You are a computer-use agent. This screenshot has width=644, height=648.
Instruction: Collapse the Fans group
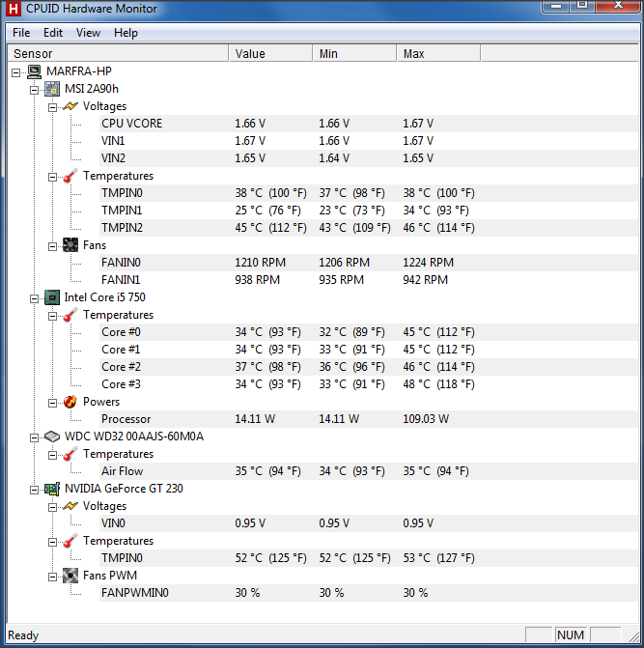pos(52,246)
